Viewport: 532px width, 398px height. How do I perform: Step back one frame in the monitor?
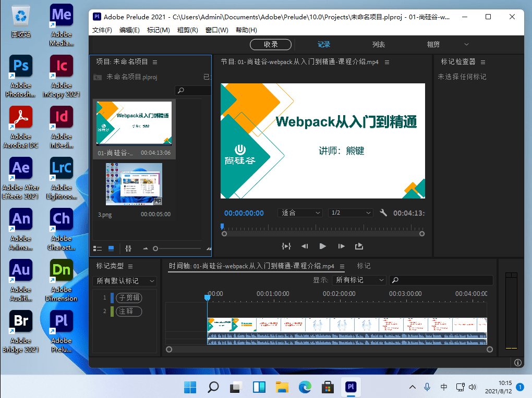point(305,246)
